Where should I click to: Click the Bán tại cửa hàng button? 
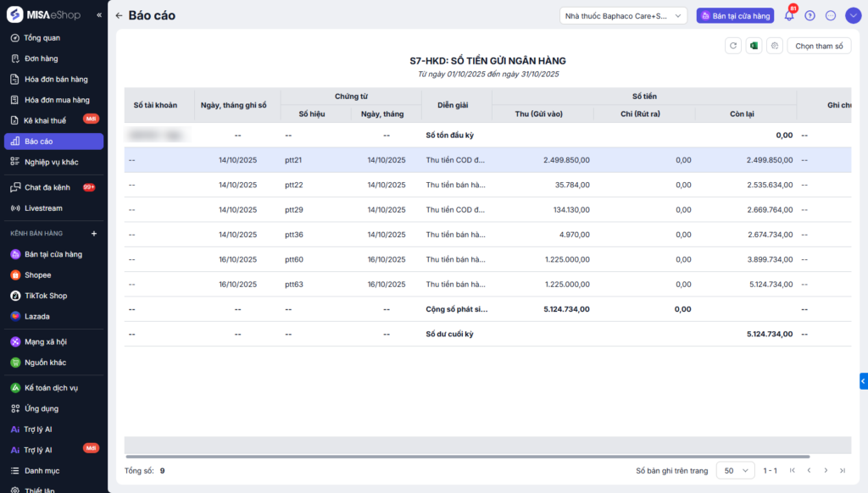click(735, 15)
